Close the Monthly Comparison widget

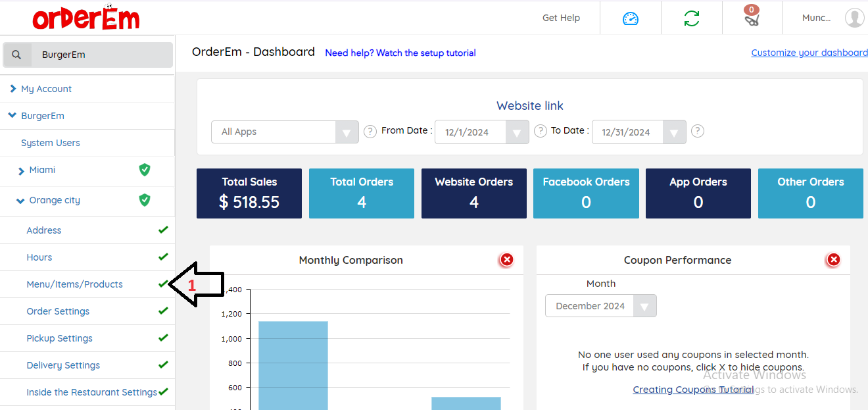click(506, 260)
